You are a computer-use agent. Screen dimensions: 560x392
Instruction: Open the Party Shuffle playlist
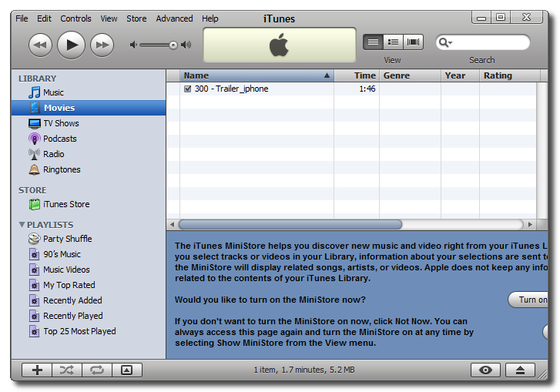(89, 239)
